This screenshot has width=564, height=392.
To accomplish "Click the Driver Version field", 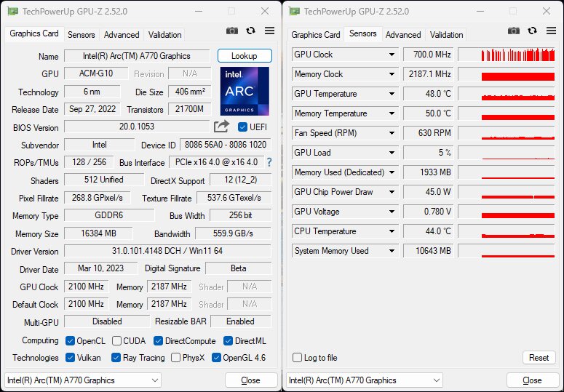I will [167, 251].
